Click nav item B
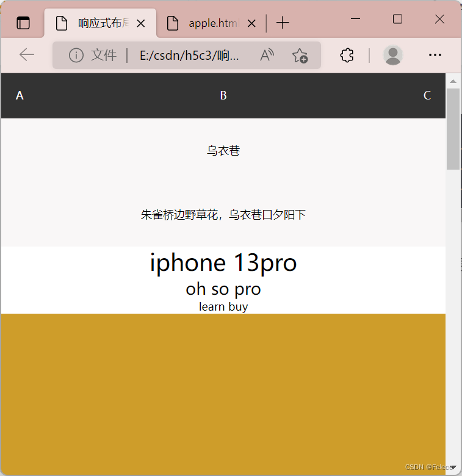 pyautogui.click(x=223, y=95)
